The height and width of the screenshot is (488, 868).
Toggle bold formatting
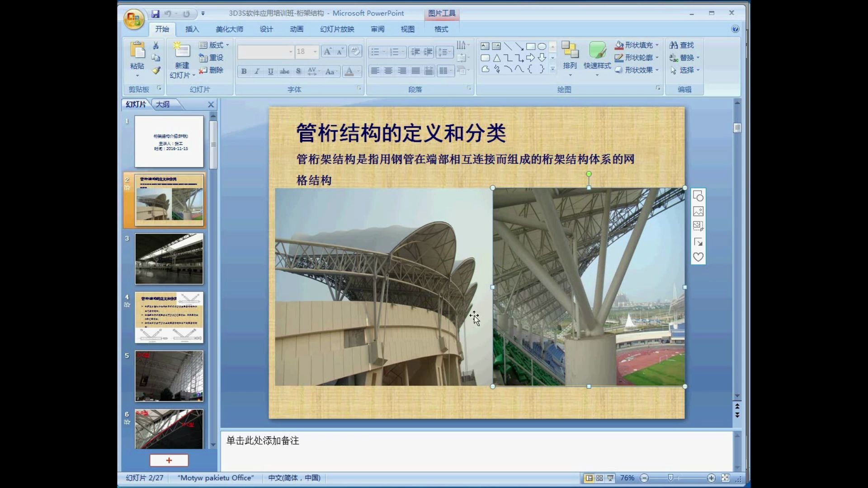click(x=243, y=71)
